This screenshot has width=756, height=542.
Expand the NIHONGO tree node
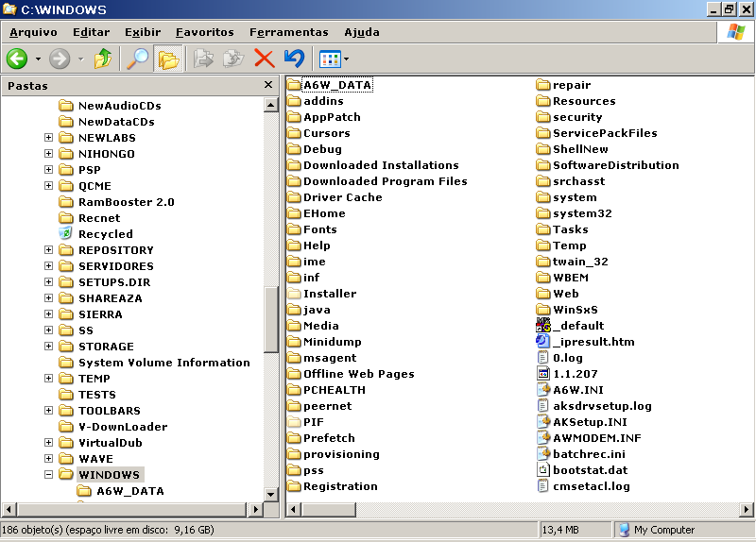click(x=48, y=154)
